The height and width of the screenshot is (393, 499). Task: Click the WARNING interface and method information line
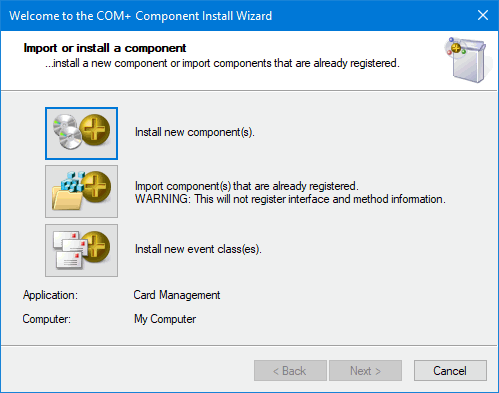(x=290, y=199)
